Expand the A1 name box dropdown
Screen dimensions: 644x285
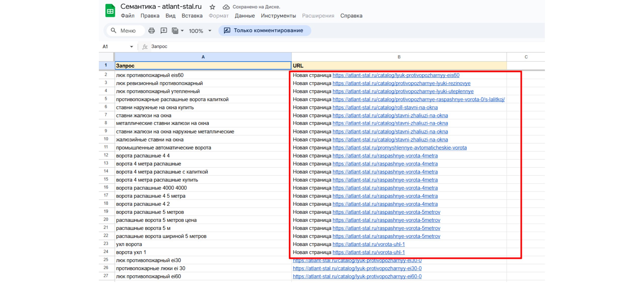tap(131, 47)
